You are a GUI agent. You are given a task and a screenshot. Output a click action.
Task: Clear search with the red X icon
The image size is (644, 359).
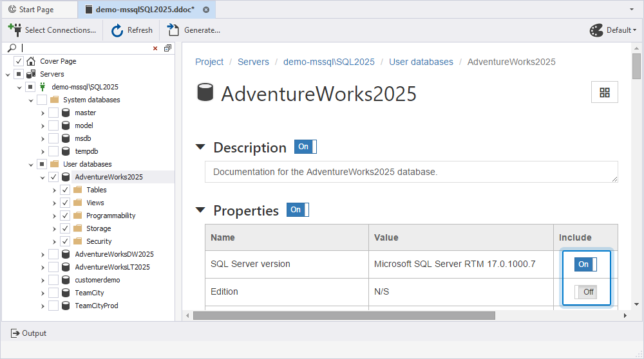pyautogui.click(x=155, y=48)
